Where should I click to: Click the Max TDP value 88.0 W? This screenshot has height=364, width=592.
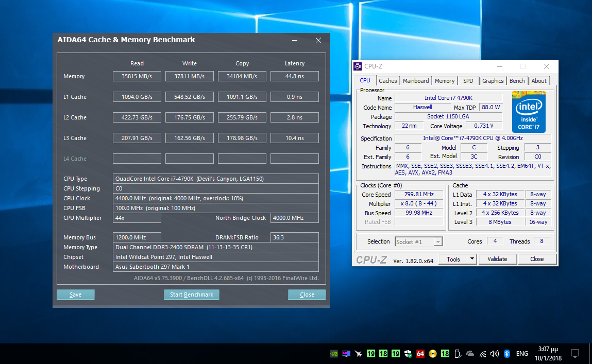(x=491, y=107)
